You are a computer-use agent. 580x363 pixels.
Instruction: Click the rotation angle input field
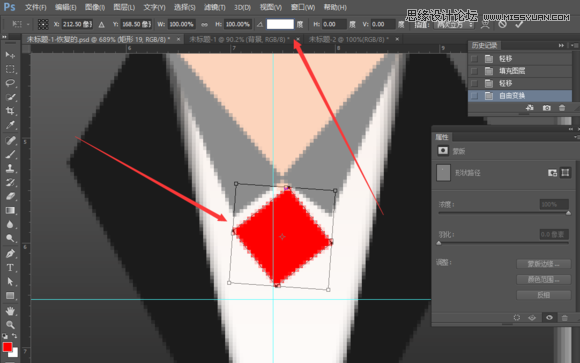pyautogui.click(x=280, y=24)
